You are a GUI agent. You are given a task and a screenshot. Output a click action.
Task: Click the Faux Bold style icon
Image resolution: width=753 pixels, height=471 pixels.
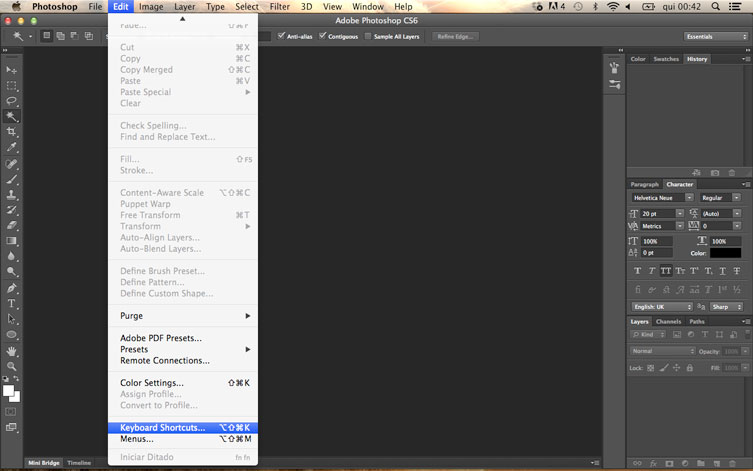click(638, 271)
